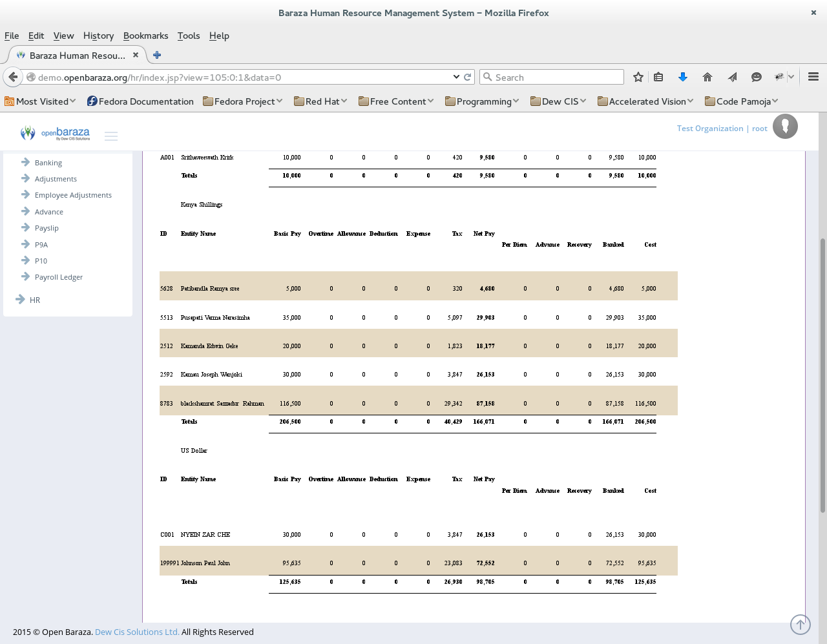Open a new tab with the plus icon
This screenshot has width=827, height=644.
coord(157,55)
